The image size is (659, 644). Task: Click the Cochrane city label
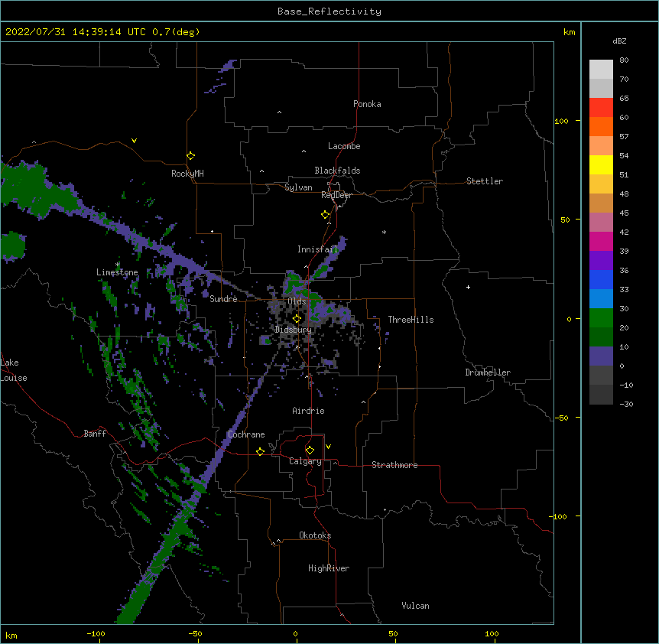point(246,434)
